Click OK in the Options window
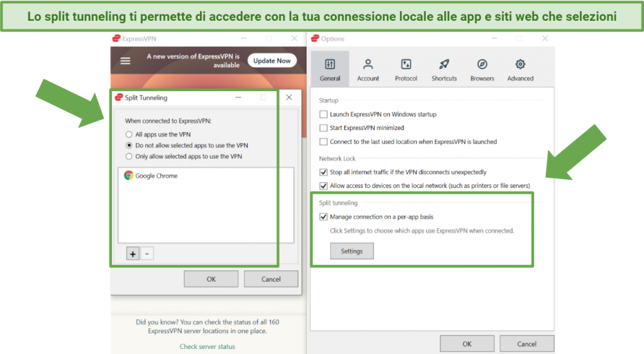 point(467,344)
